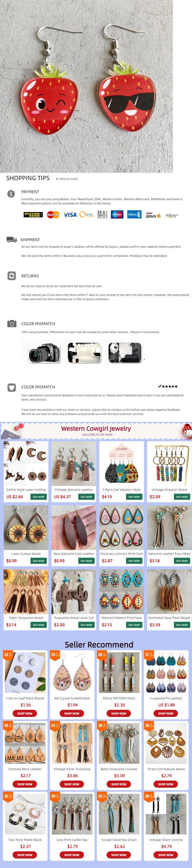
Task: Click the Maestro payment logo
Action: [117, 214]
